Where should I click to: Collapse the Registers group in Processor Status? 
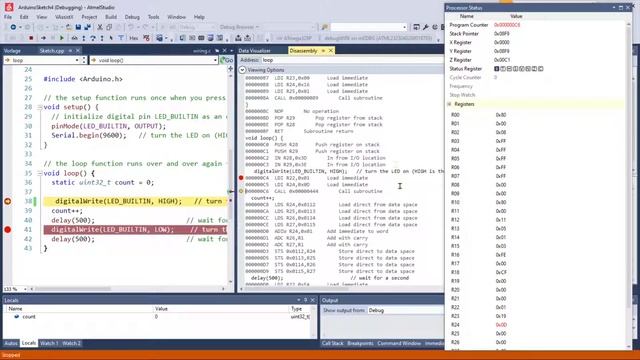point(449,104)
